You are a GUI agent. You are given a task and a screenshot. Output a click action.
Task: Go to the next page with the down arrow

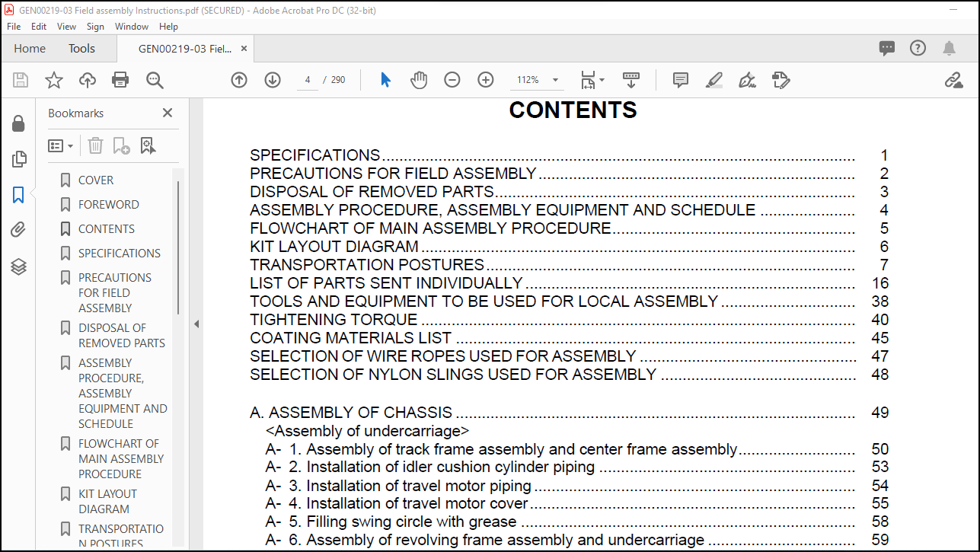(x=273, y=80)
